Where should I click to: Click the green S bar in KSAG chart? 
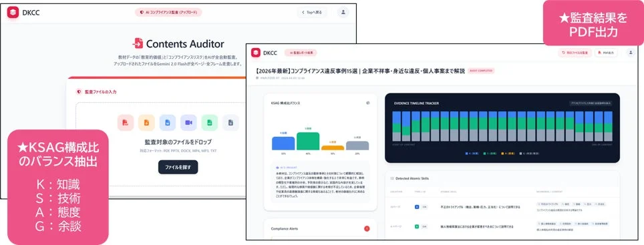(308, 141)
